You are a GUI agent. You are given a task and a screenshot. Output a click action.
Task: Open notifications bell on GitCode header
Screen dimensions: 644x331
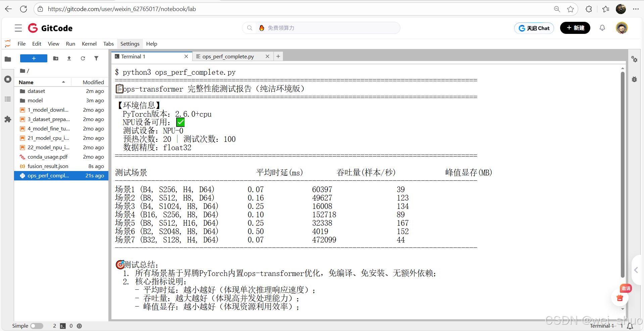coord(602,28)
